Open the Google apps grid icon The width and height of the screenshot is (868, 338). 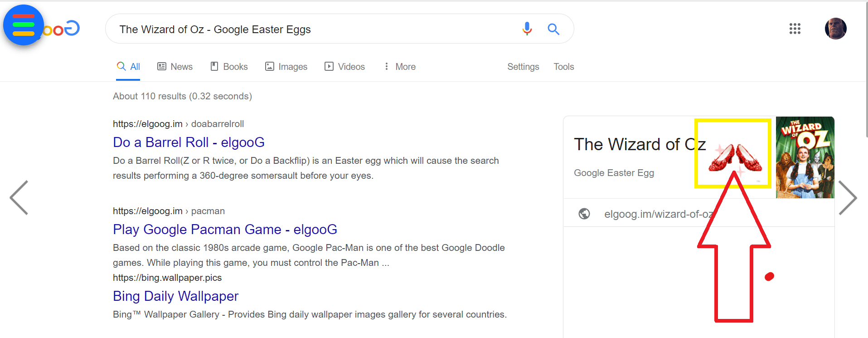(795, 29)
